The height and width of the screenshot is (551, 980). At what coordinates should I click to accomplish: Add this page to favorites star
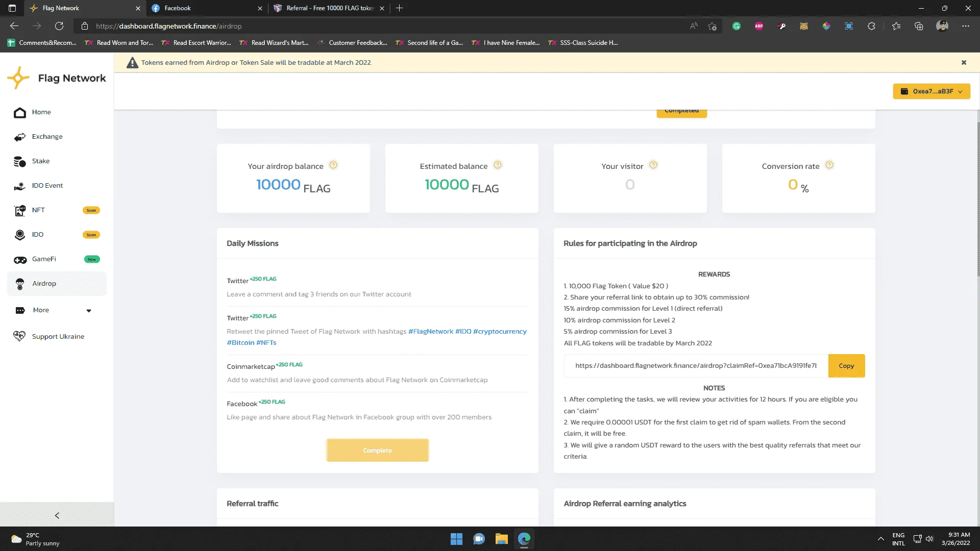tap(713, 26)
